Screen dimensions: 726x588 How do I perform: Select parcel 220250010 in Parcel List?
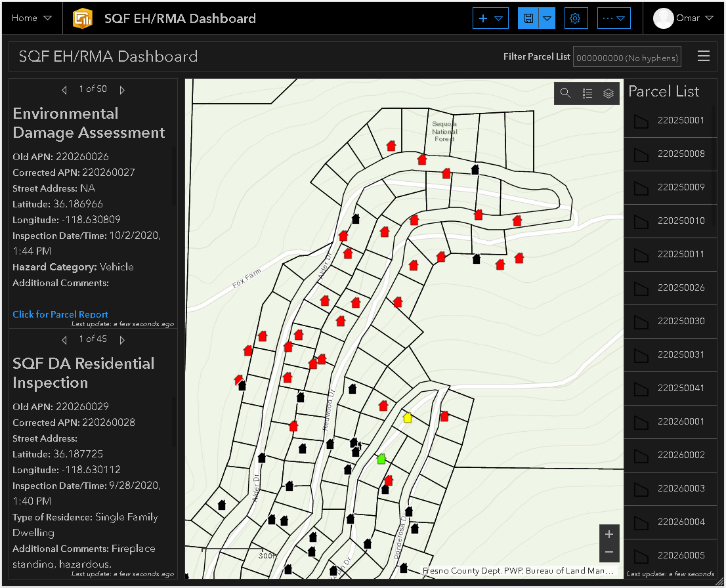tap(670, 221)
